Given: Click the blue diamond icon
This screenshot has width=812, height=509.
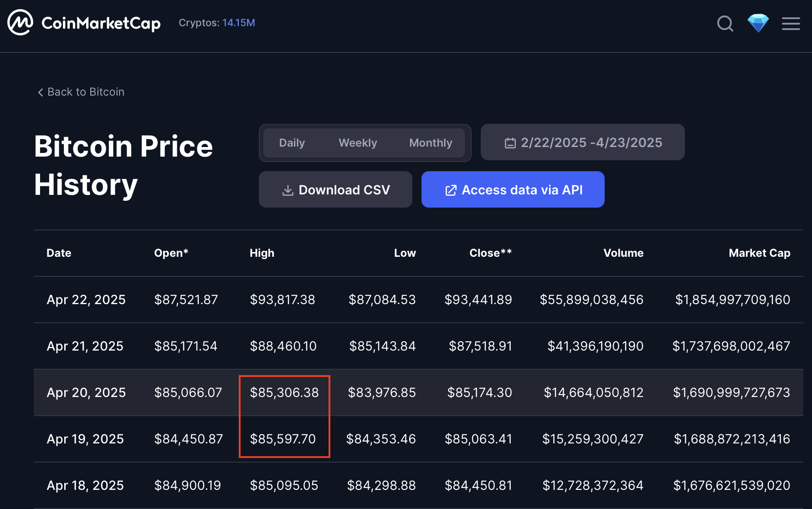Looking at the screenshot, I should (758, 23).
